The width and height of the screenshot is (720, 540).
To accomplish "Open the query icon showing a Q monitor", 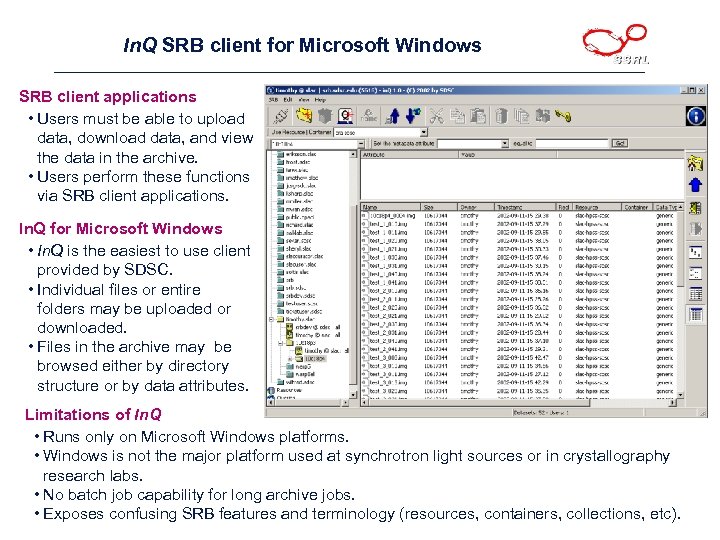I will pyautogui.click(x=346, y=116).
